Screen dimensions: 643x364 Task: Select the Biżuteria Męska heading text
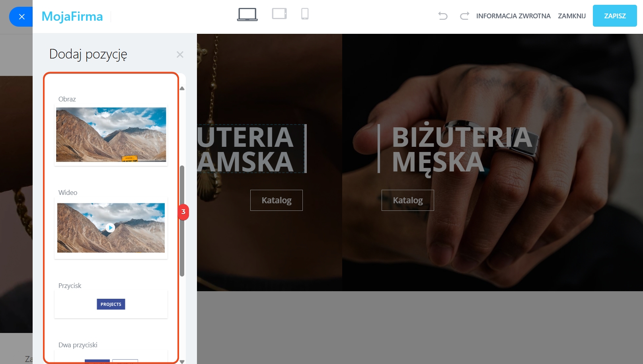tap(462, 150)
